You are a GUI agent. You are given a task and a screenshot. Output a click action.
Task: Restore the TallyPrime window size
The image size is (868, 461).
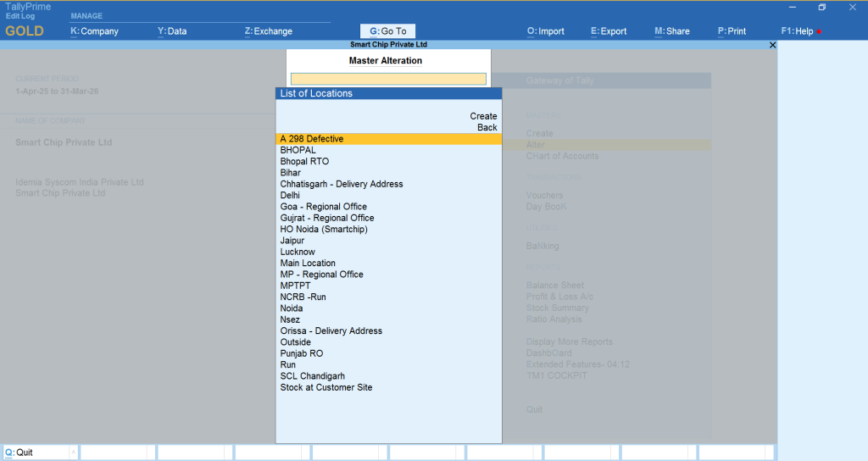pyautogui.click(x=821, y=8)
